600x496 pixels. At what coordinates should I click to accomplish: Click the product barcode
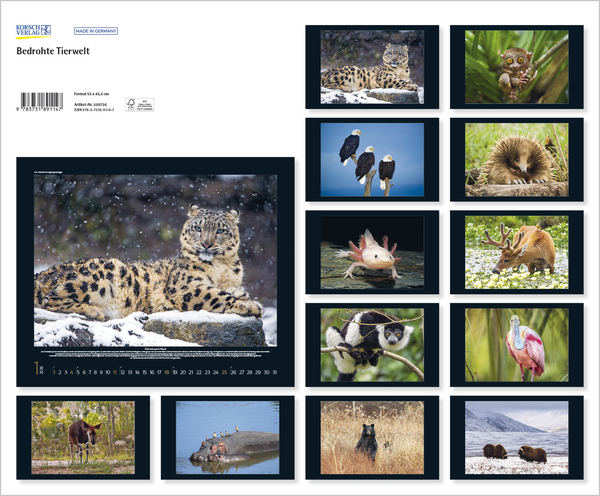[x=41, y=101]
